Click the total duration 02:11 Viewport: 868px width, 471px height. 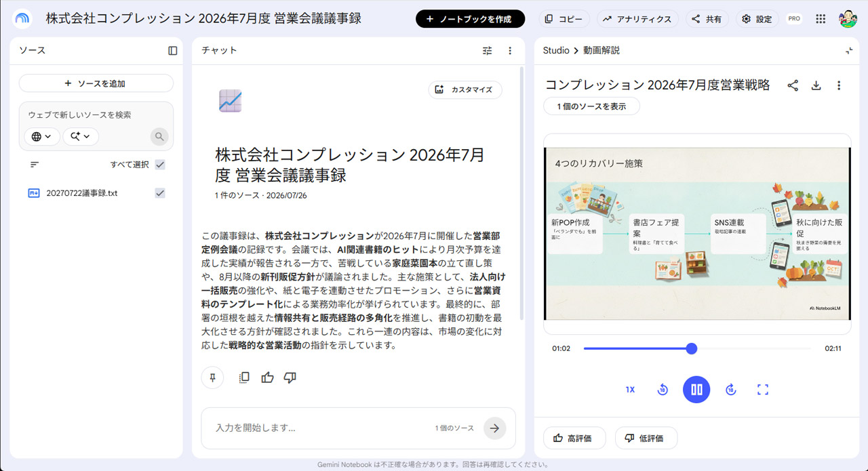[x=833, y=348]
